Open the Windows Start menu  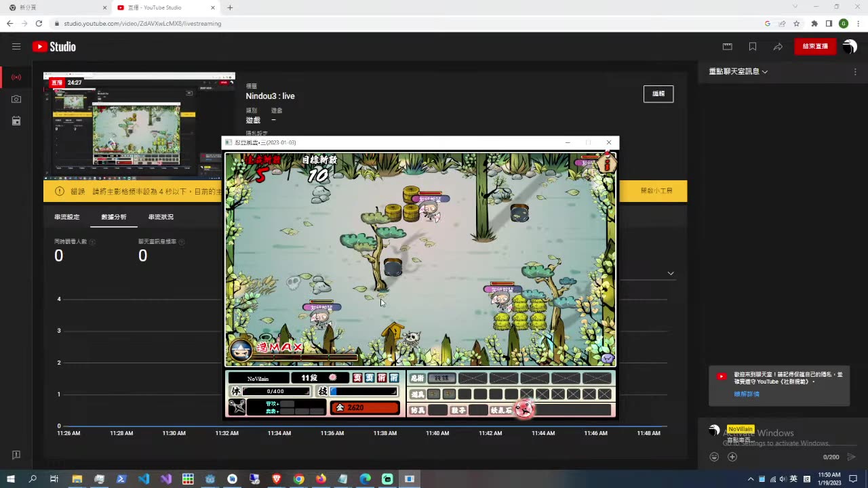point(11,479)
